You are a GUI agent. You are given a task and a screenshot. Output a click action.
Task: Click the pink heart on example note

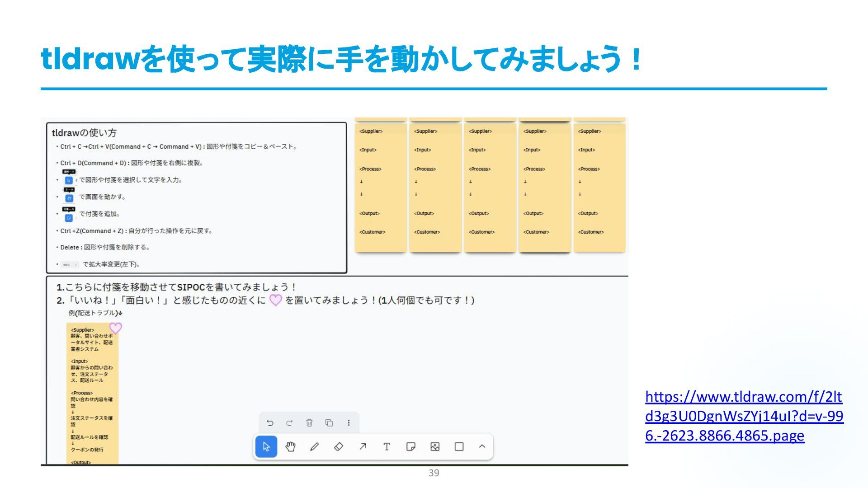tap(116, 328)
